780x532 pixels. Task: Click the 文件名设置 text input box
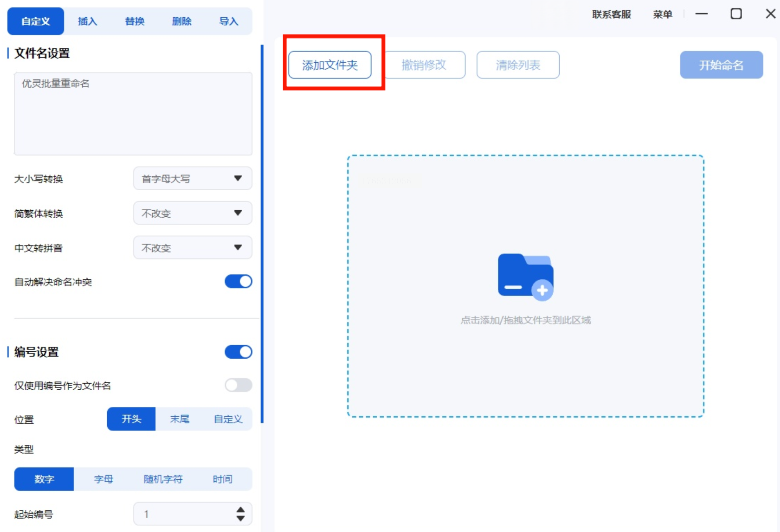133,114
